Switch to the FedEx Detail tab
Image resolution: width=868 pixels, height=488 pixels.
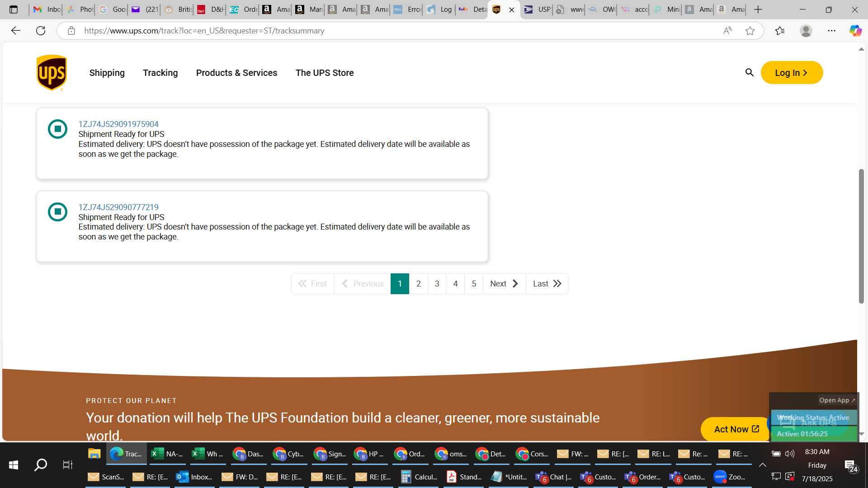coord(472,9)
